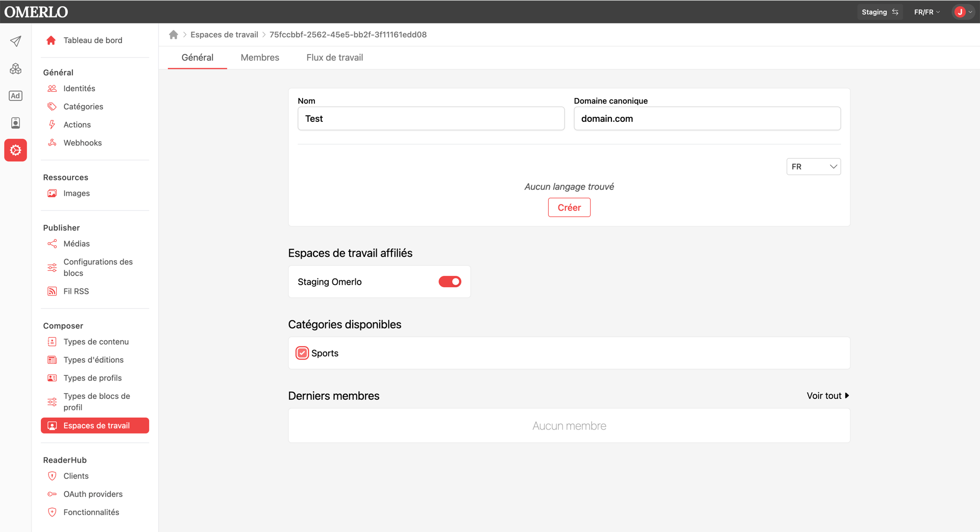This screenshot has height=532, width=980.
Task: Open the FR/FR locale dropdown in header
Action: tap(927, 12)
